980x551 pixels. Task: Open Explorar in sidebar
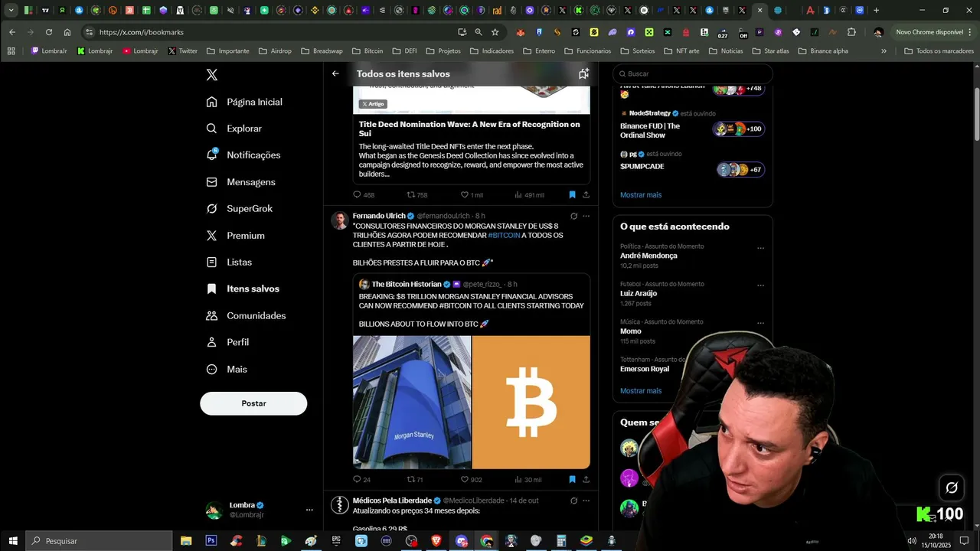[234, 129]
